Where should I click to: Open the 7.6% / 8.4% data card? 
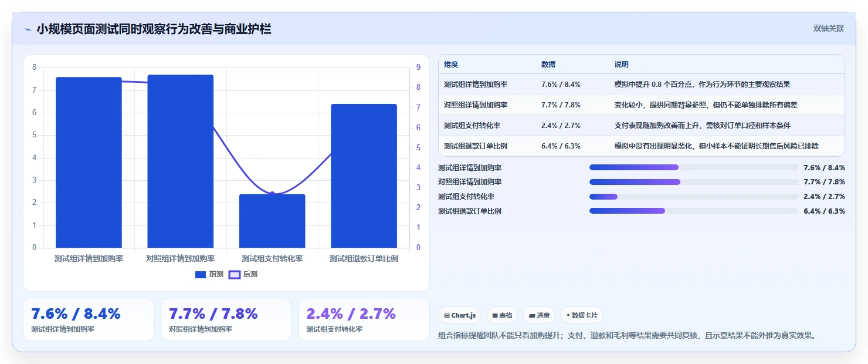point(89,319)
